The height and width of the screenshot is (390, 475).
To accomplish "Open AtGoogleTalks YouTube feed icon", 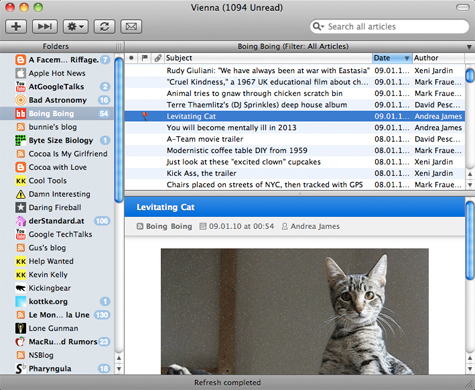I will point(21,87).
